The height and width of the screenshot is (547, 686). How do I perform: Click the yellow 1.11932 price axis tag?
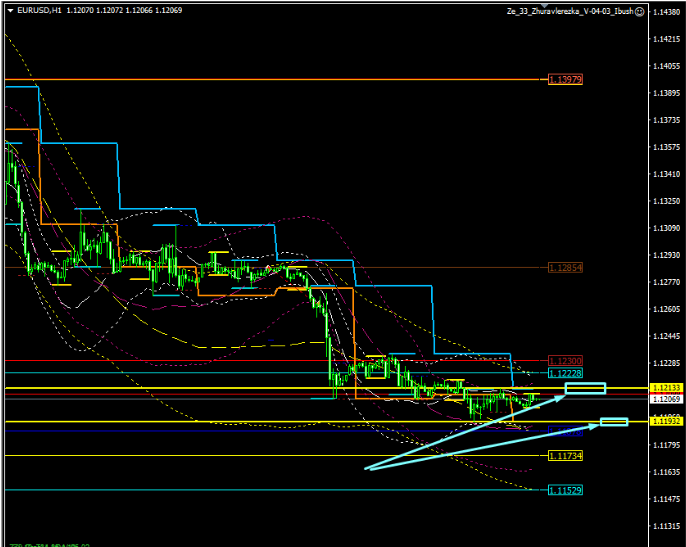click(x=665, y=421)
